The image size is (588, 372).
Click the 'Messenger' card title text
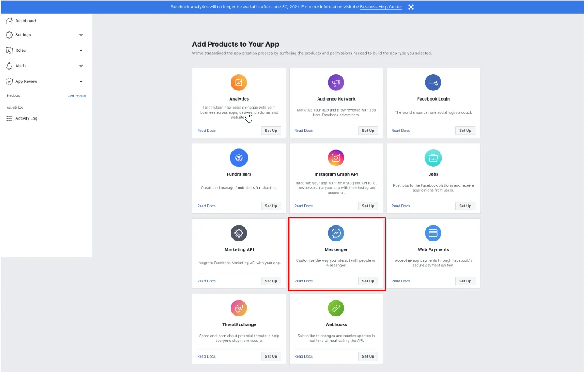[x=336, y=250]
